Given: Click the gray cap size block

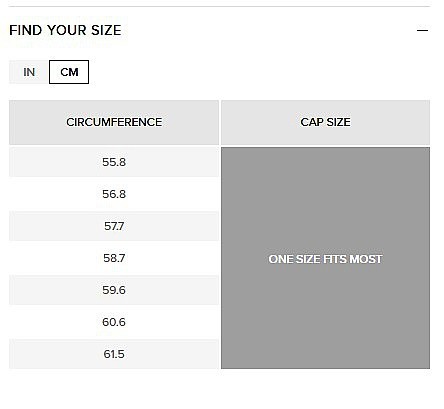Looking at the screenshot, I should tap(325, 258).
